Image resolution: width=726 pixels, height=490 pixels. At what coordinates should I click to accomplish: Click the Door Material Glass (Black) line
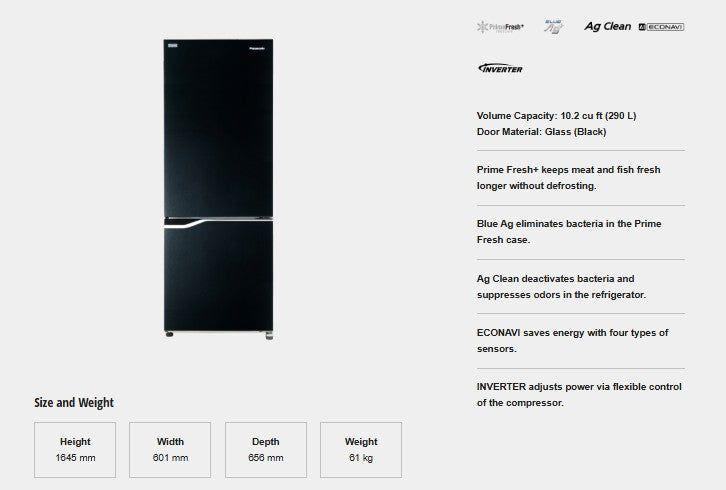tap(541, 132)
